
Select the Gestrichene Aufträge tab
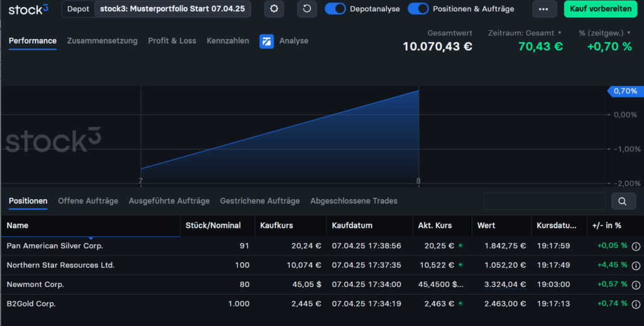pos(260,201)
